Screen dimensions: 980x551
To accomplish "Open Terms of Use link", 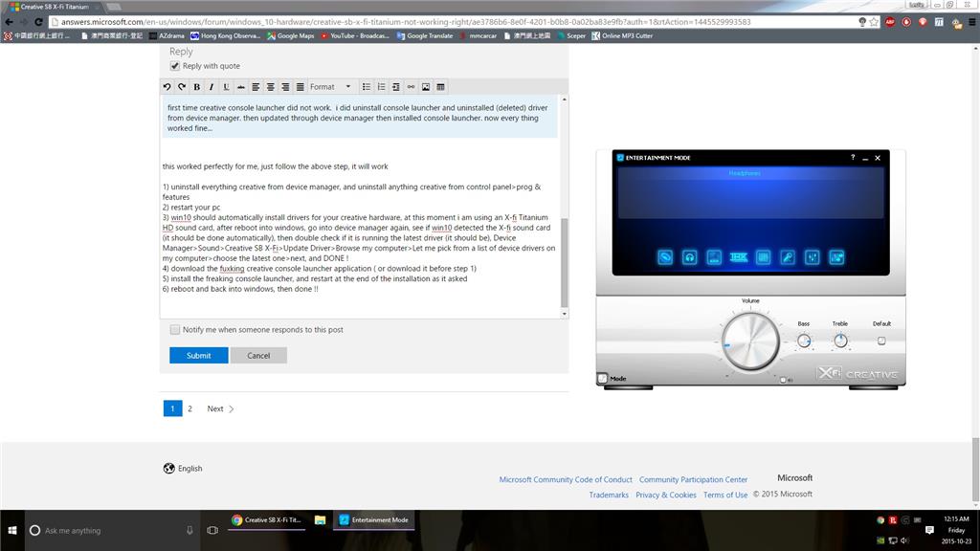I will 725,495.
